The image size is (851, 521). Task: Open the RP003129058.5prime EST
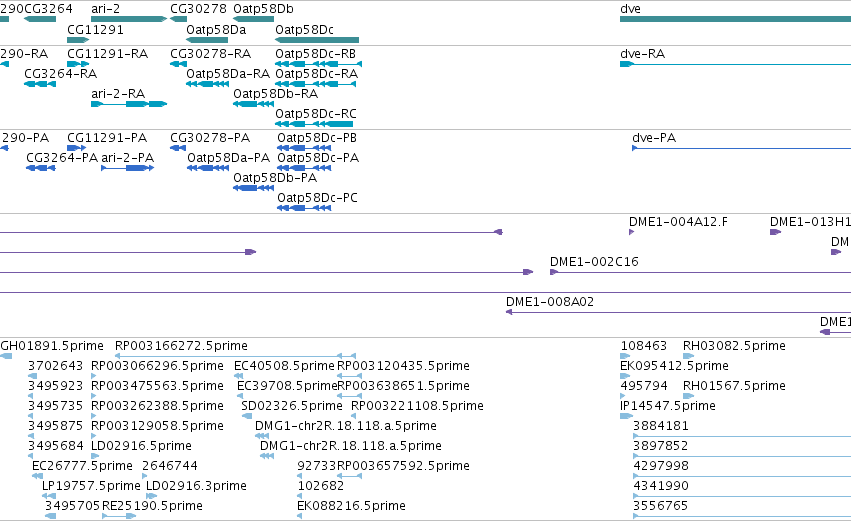157,426
